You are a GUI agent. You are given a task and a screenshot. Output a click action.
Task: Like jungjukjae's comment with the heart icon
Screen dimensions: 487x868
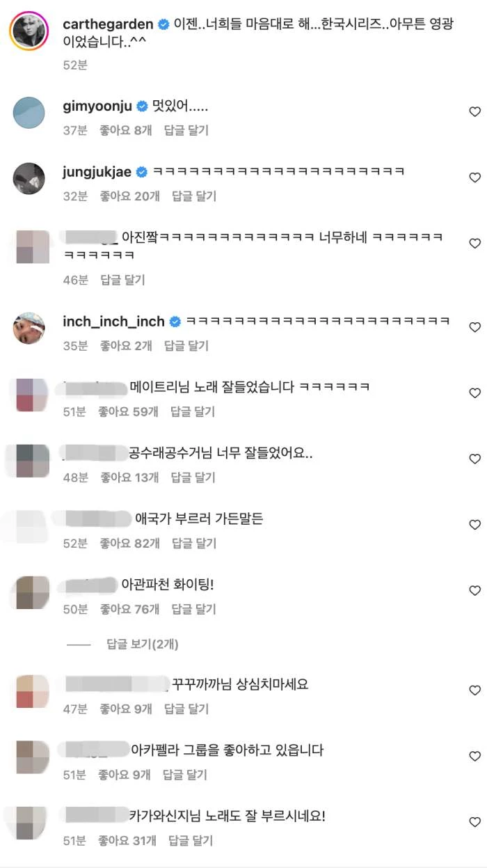click(474, 177)
